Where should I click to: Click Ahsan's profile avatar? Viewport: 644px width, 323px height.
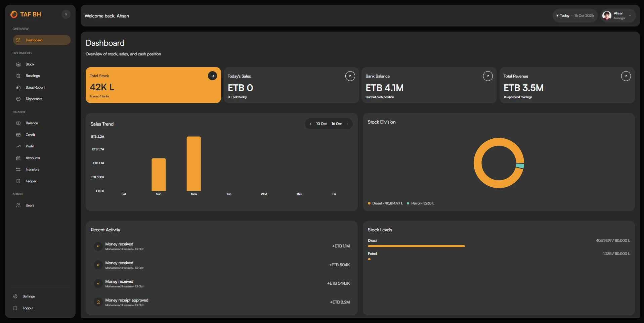(x=607, y=15)
